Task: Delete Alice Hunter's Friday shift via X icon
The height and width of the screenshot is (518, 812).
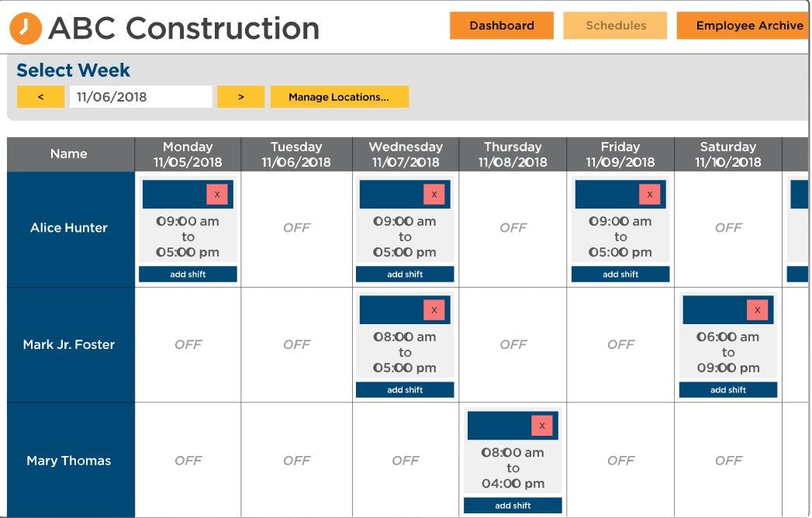Action: [650, 194]
